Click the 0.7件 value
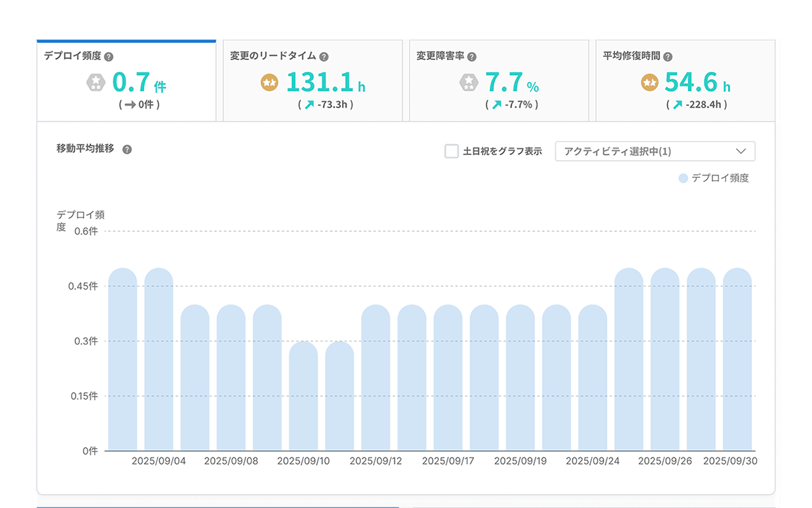Screen dimensions: 812x508 (139, 82)
